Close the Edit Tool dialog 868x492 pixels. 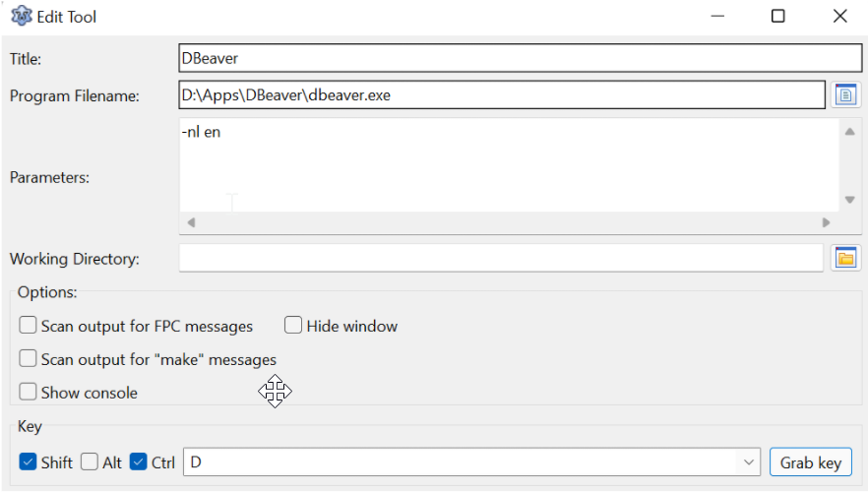(839, 16)
